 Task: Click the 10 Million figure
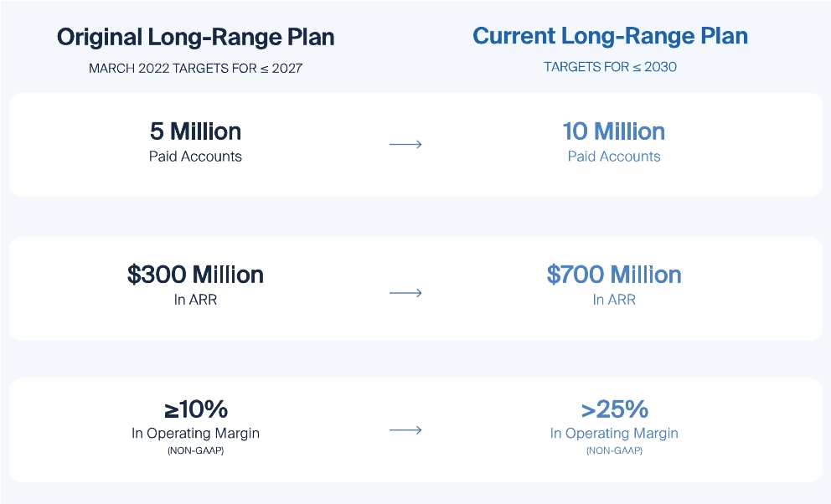tap(614, 131)
